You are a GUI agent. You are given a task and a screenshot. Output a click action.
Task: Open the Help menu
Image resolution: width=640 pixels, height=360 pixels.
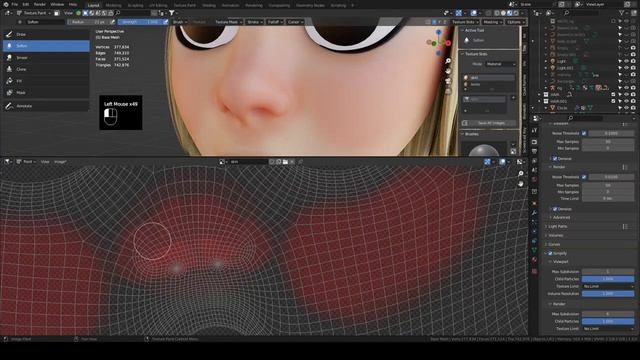click(73, 4)
